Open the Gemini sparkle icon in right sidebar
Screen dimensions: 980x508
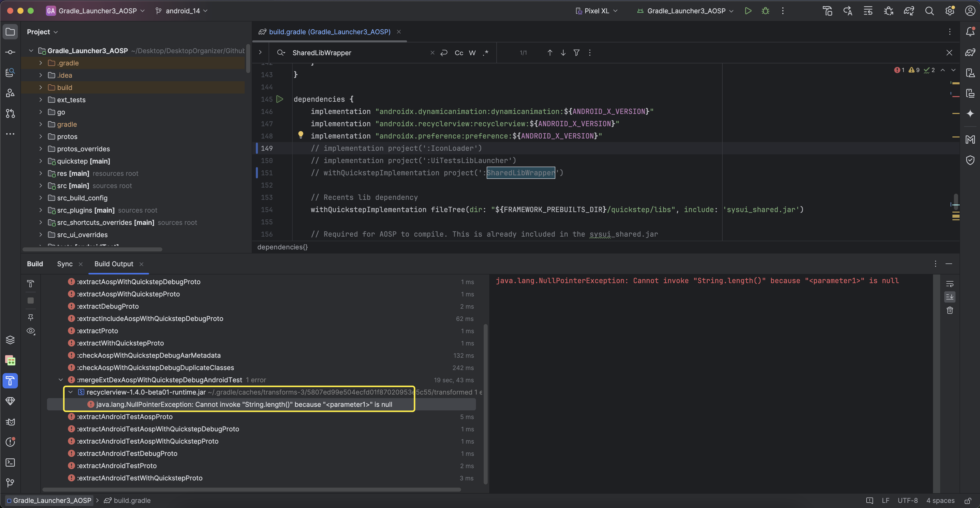[970, 113]
